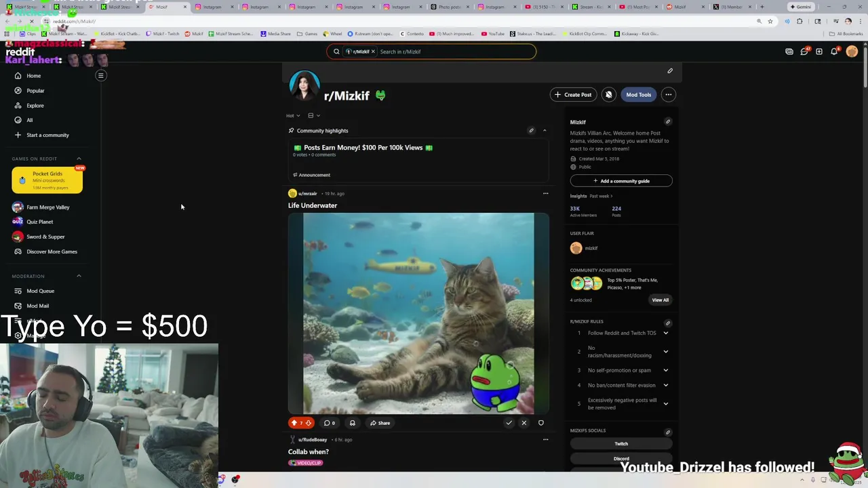Open mod shield actions on the post
This screenshot has height=488, width=868.
pos(540,423)
